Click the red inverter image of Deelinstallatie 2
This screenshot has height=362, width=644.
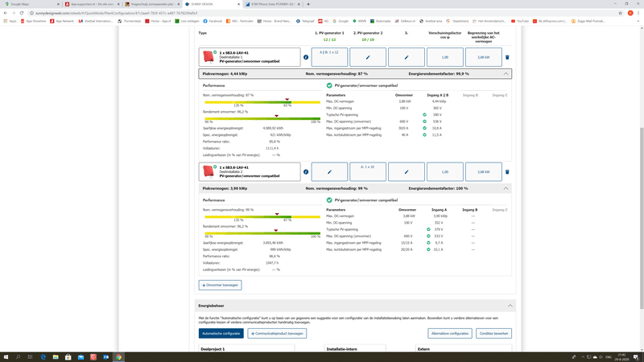[208, 171]
